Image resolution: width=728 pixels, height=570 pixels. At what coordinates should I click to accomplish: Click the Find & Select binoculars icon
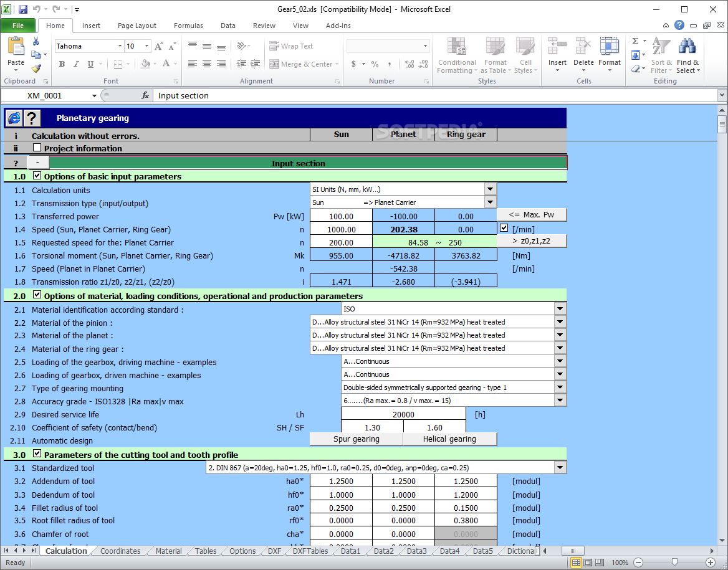pos(687,47)
